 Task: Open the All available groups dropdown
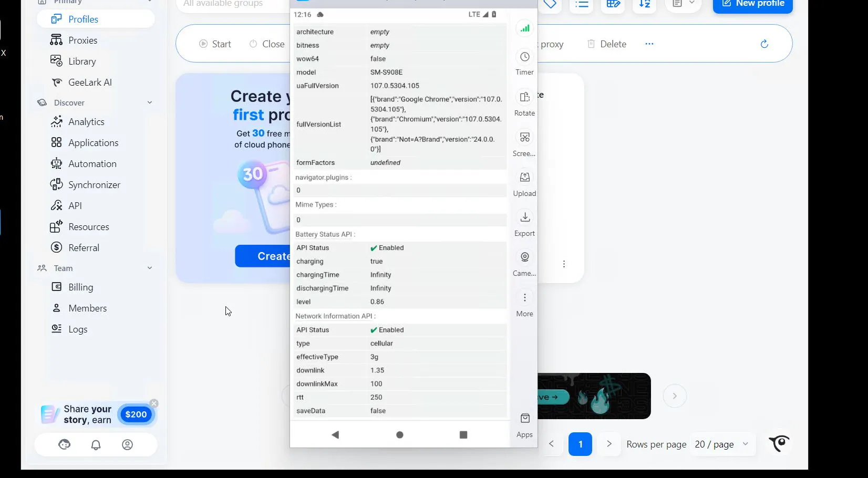coord(232,4)
